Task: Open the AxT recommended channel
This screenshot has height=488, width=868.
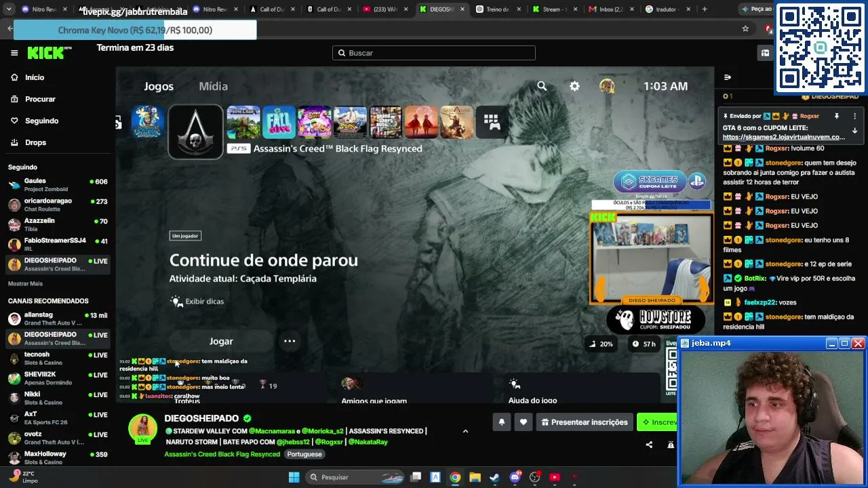Action: pos(58,418)
